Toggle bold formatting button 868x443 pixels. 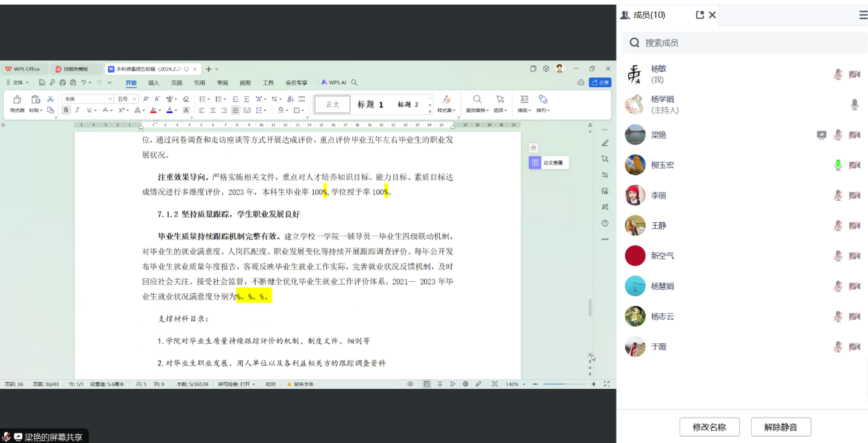click(66, 110)
